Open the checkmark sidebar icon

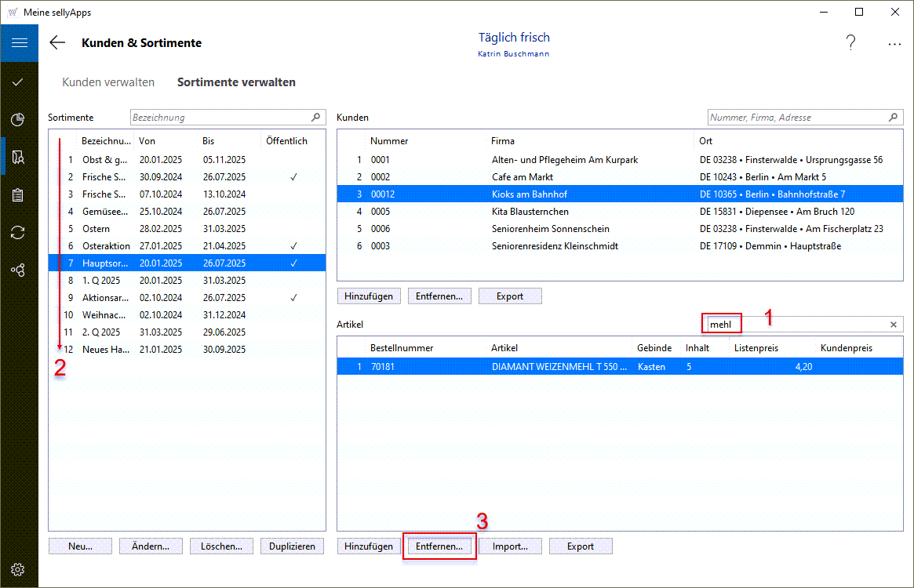[x=19, y=82]
